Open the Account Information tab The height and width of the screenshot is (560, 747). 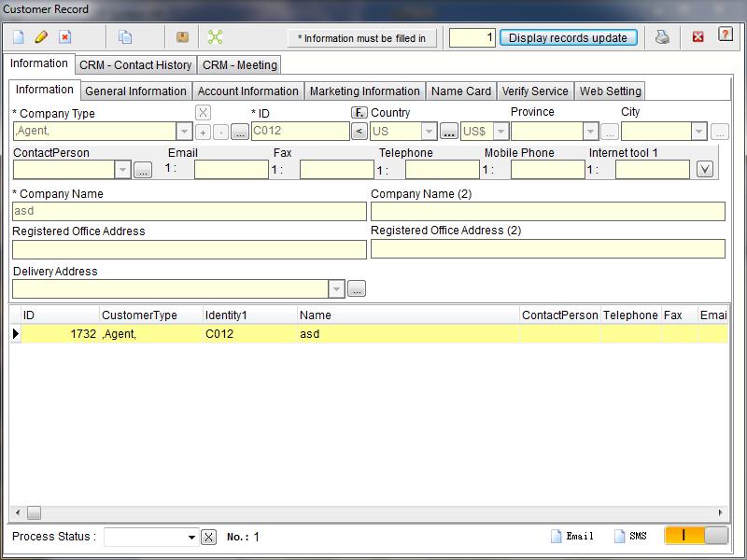click(x=248, y=91)
